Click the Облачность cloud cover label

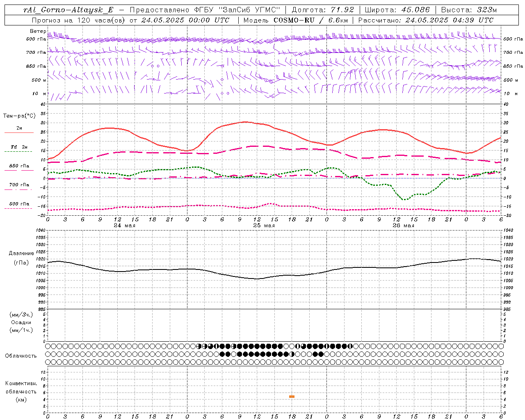[21, 356]
